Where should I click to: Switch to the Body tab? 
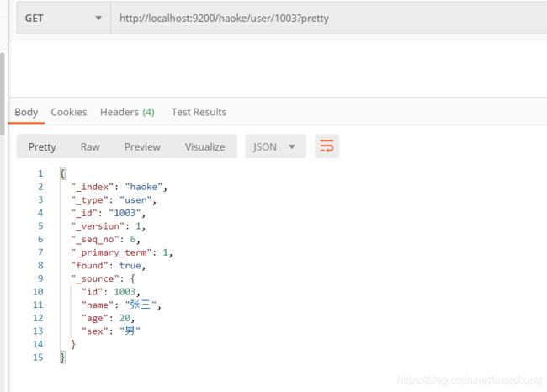pos(26,112)
